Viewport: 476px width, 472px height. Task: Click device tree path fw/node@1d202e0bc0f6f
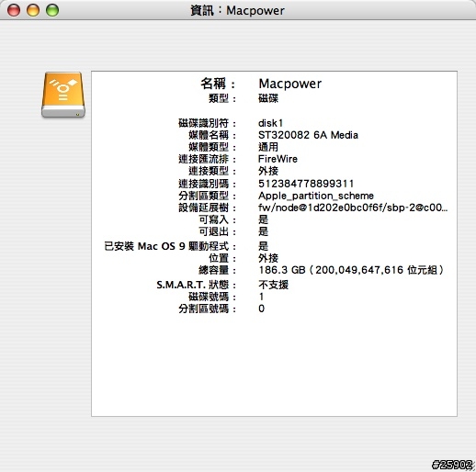tap(353, 208)
